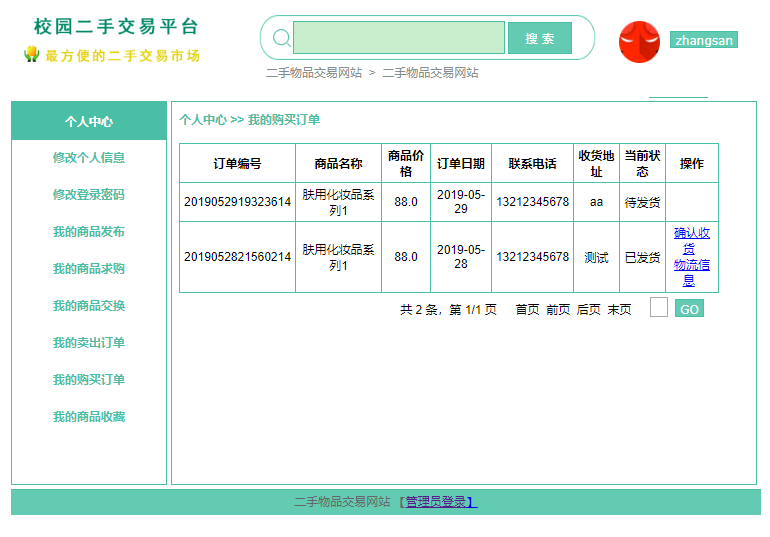Click the first breadcrumb 二手物品交易网站
This screenshot has height=537, width=770.
point(314,73)
